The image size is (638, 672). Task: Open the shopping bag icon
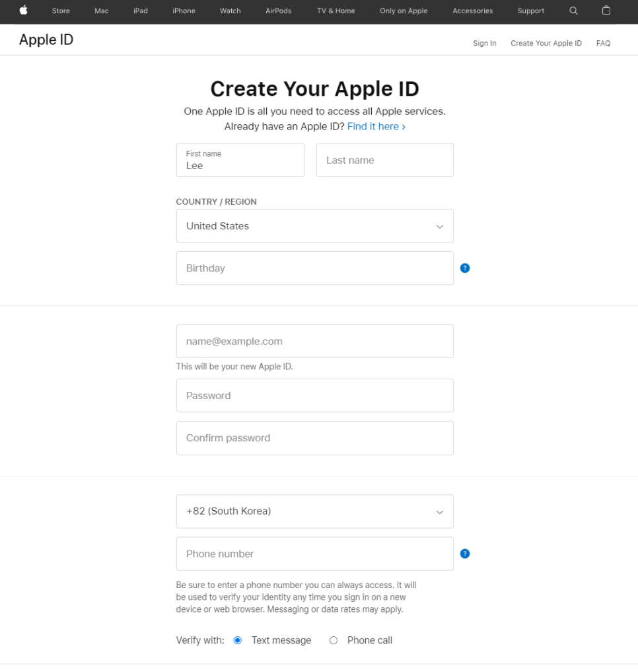606,11
